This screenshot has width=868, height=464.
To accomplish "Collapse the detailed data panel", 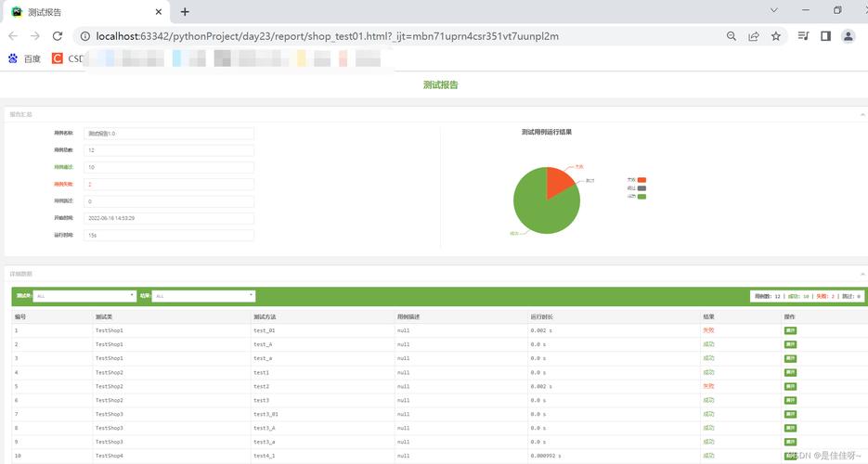I will click(862, 274).
